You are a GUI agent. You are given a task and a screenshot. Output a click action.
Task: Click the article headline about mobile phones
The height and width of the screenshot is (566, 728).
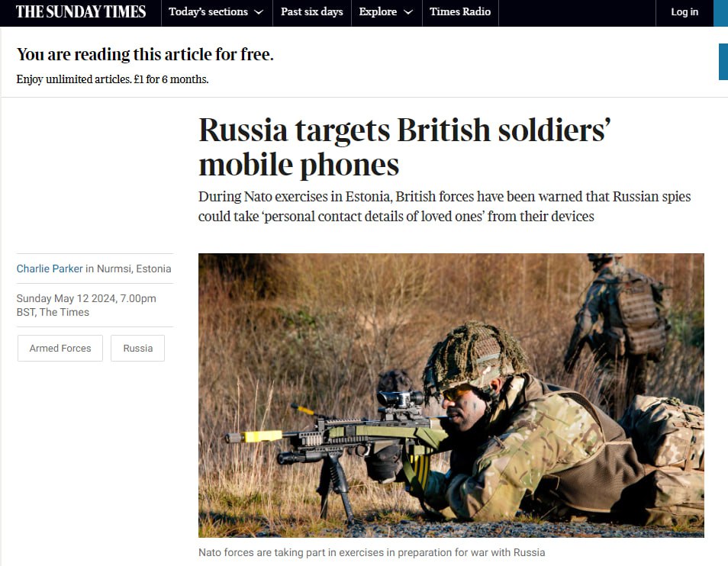[404, 147]
